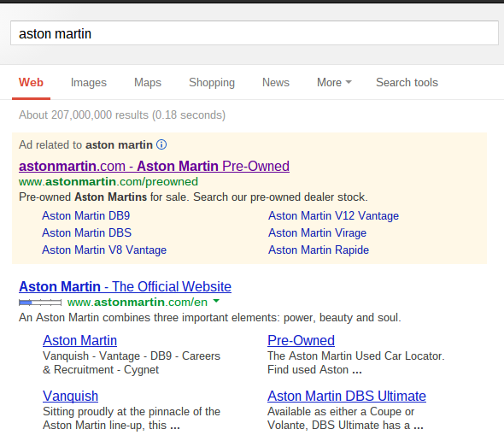Go to the News tab

click(x=276, y=83)
